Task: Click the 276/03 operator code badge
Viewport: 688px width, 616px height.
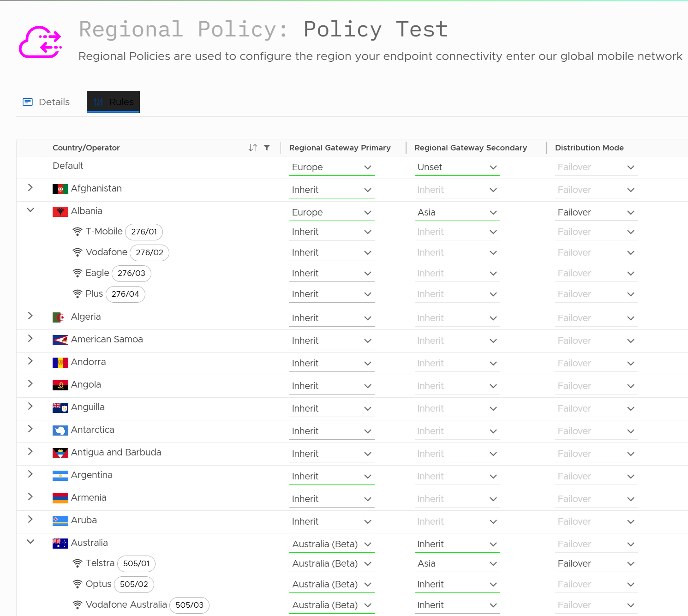Action: coord(132,273)
